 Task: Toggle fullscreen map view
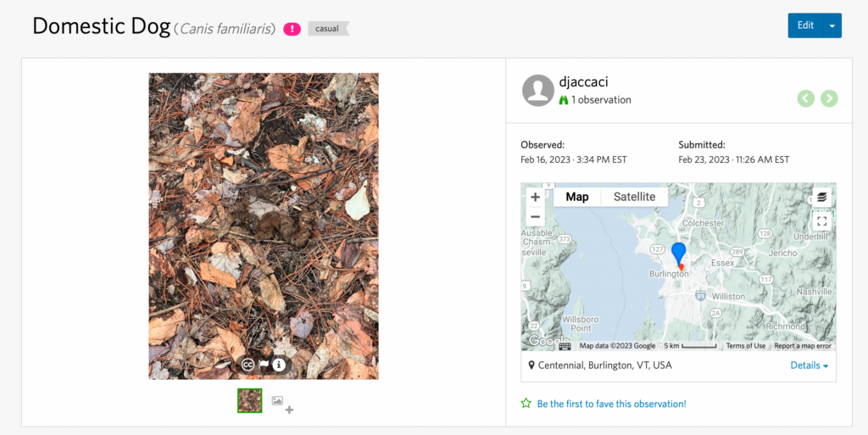821,221
